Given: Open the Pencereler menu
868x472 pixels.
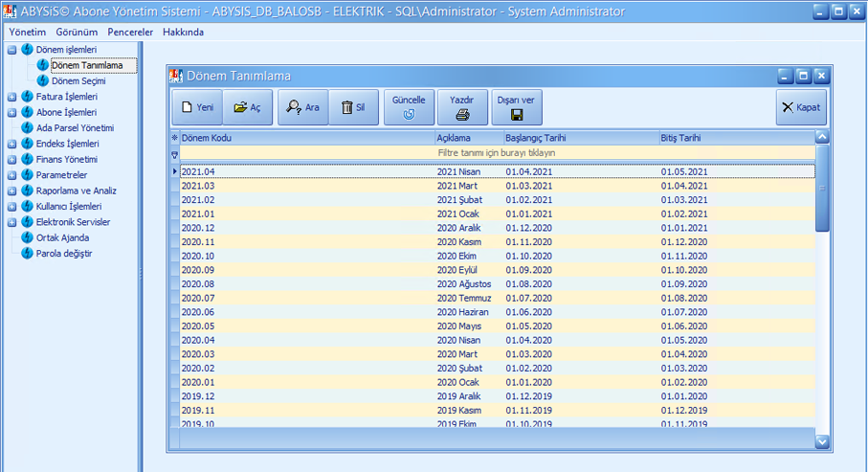Looking at the screenshot, I should point(130,32).
